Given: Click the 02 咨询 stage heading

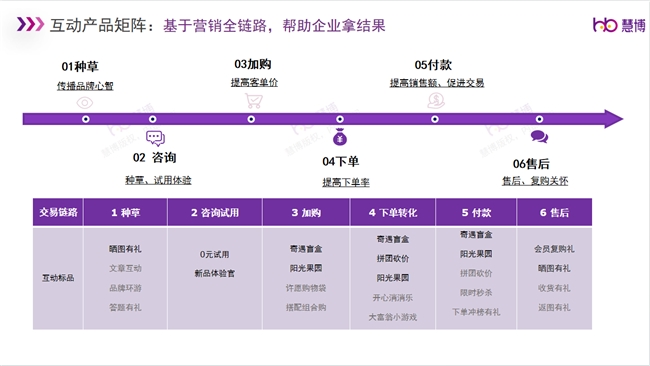Looking at the screenshot, I should pos(155,158).
